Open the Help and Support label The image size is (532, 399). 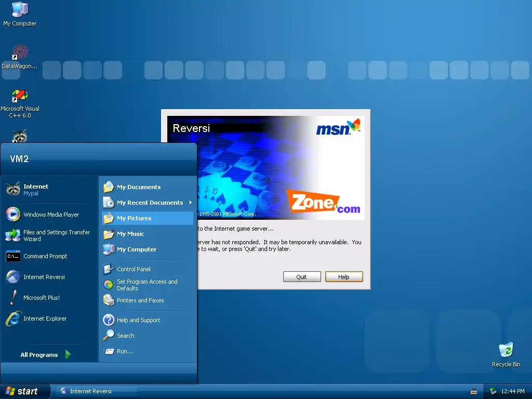pyautogui.click(x=138, y=320)
